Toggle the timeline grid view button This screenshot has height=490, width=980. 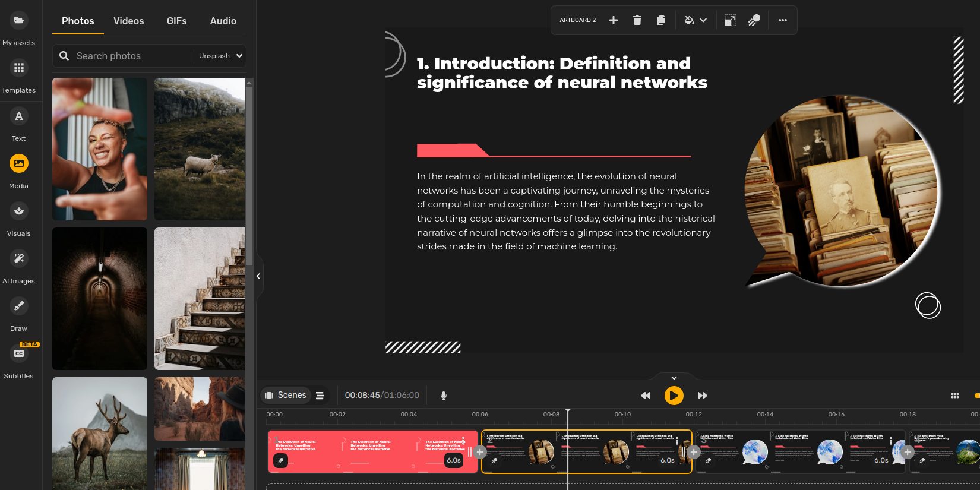pos(955,396)
